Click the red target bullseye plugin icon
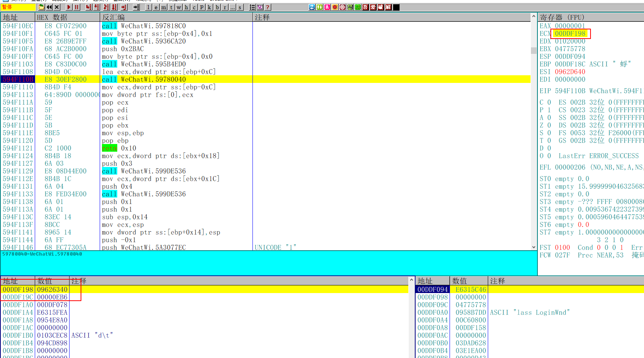The width and height of the screenshot is (644, 358). [x=343, y=7]
